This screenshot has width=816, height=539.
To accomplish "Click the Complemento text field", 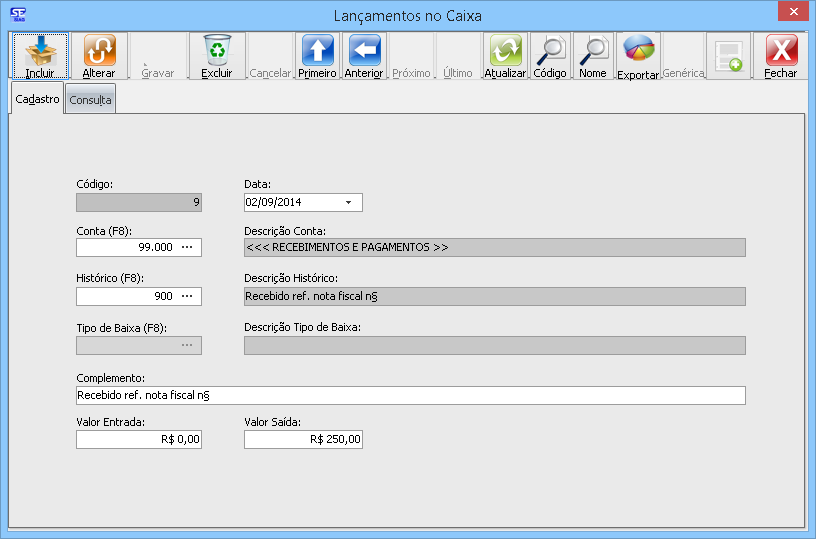I will click(410, 395).
